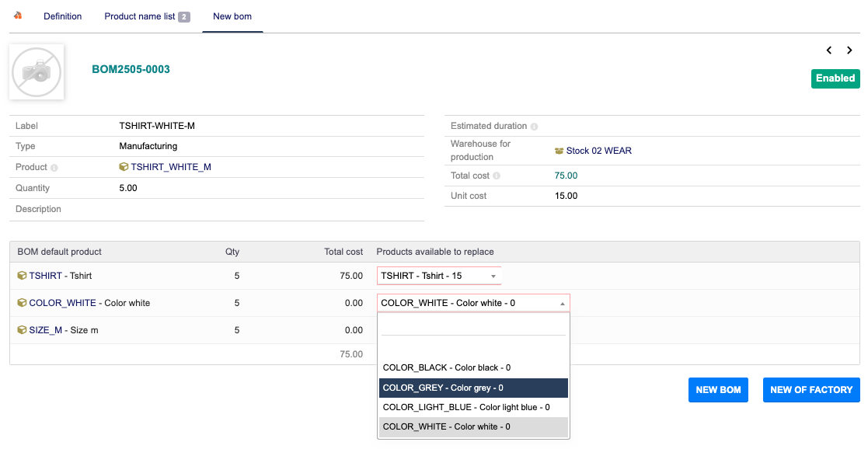
Task: Collapse the COLOR_WHITE replacement dropdown
Action: 562,303
